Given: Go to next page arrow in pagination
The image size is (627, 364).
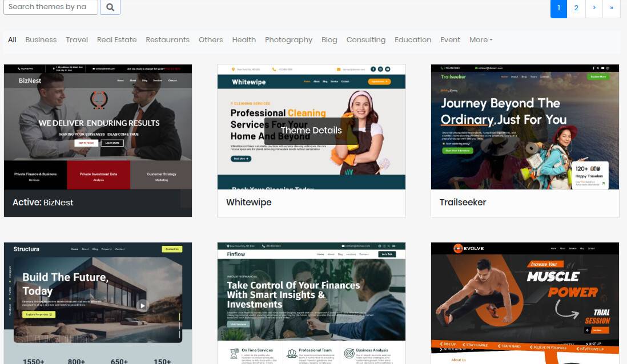Looking at the screenshot, I should pyautogui.click(x=594, y=8).
